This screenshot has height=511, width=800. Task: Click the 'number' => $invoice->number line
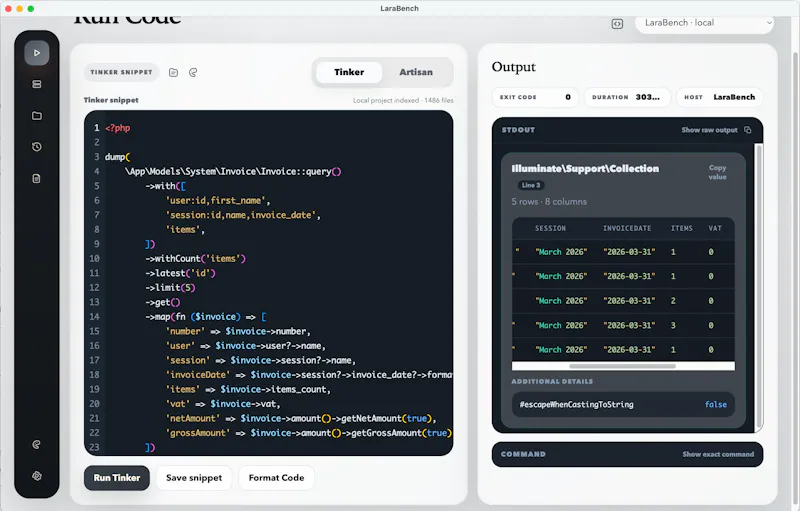click(x=238, y=331)
